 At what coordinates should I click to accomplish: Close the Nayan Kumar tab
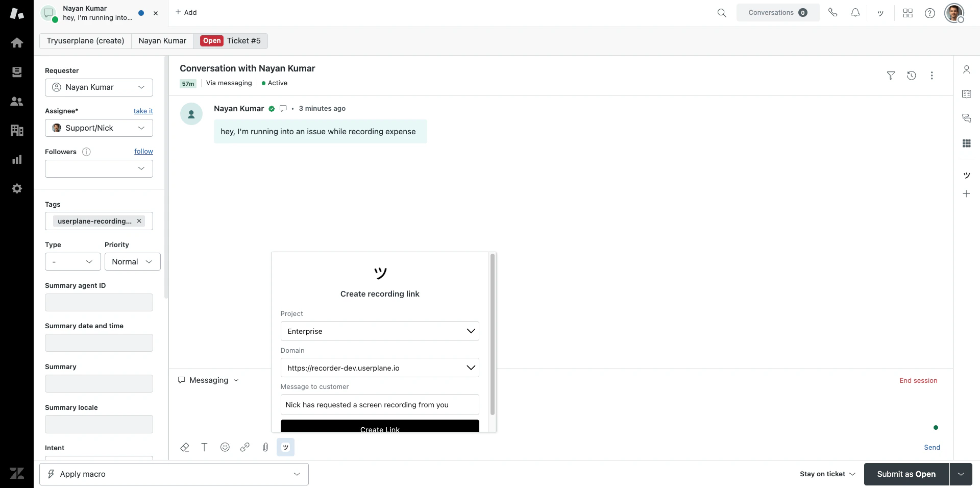[x=156, y=13]
